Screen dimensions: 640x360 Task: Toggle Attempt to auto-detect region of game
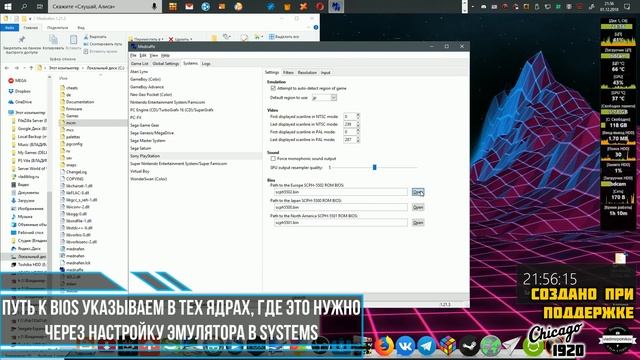coord(273,88)
